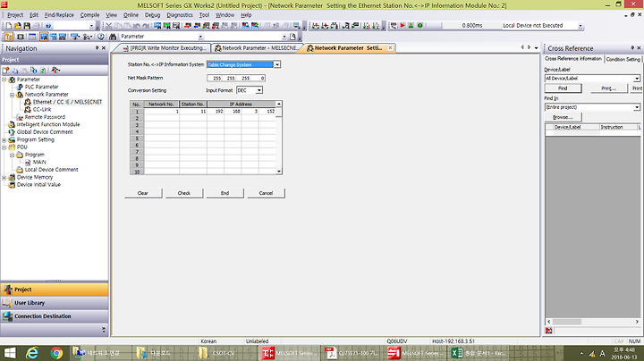Collapse the Parameter tree node

(x=4, y=80)
